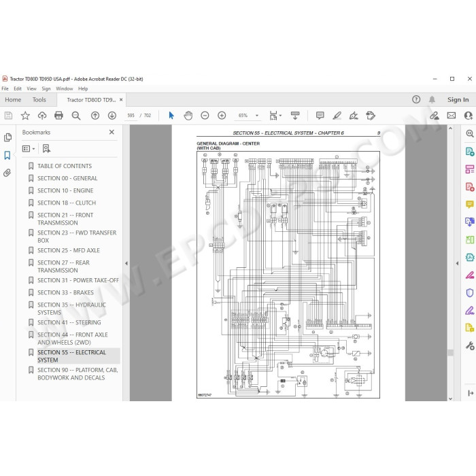The image size is (476, 476).
Task: Select the Tractor TD80D document tab
Action: pyautogui.click(x=91, y=99)
